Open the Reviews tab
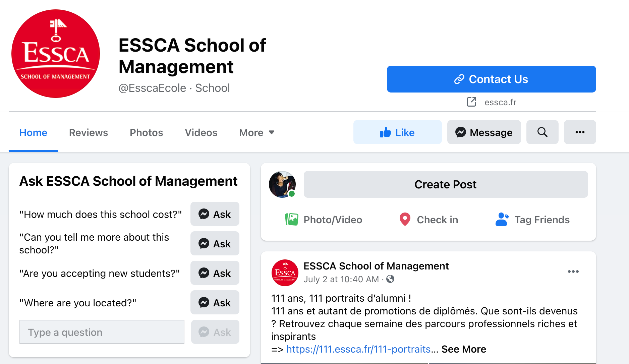 click(x=89, y=133)
